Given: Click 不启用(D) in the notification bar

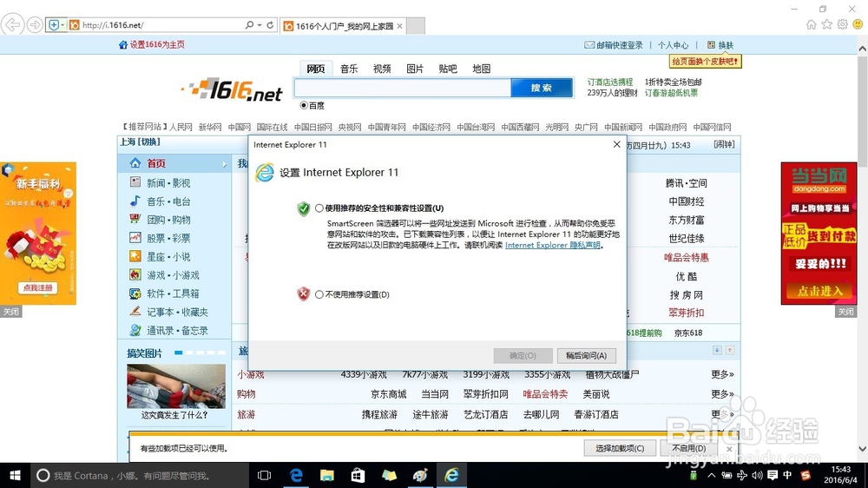Looking at the screenshot, I should tap(688, 448).
